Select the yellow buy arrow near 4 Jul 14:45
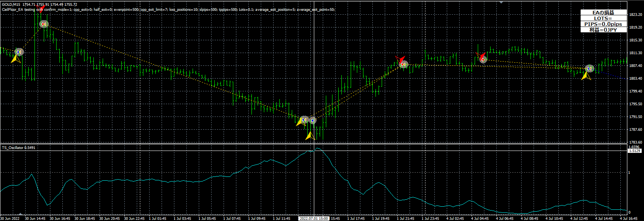The image size is (644, 221). tap(586, 76)
